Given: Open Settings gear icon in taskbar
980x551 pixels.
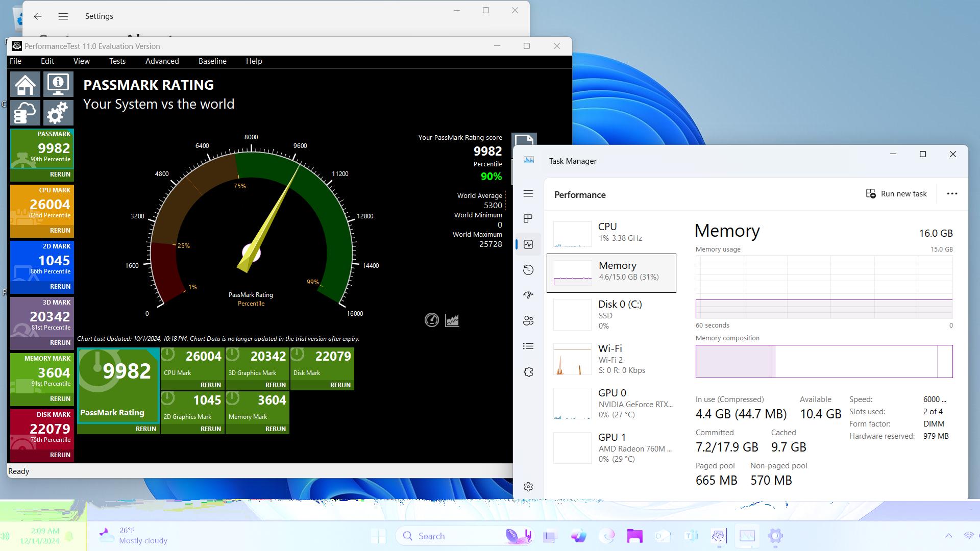Looking at the screenshot, I should pyautogui.click(x=775, y=536).
